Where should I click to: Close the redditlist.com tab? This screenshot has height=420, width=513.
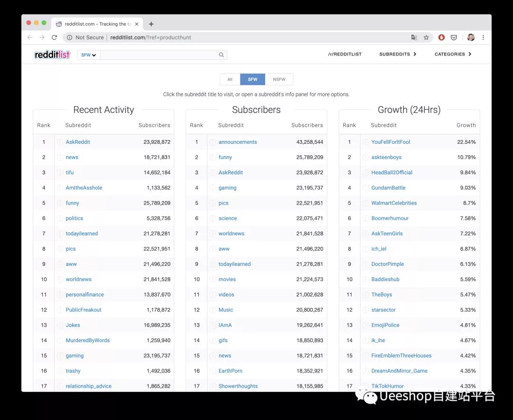click(x=137, y=24)
